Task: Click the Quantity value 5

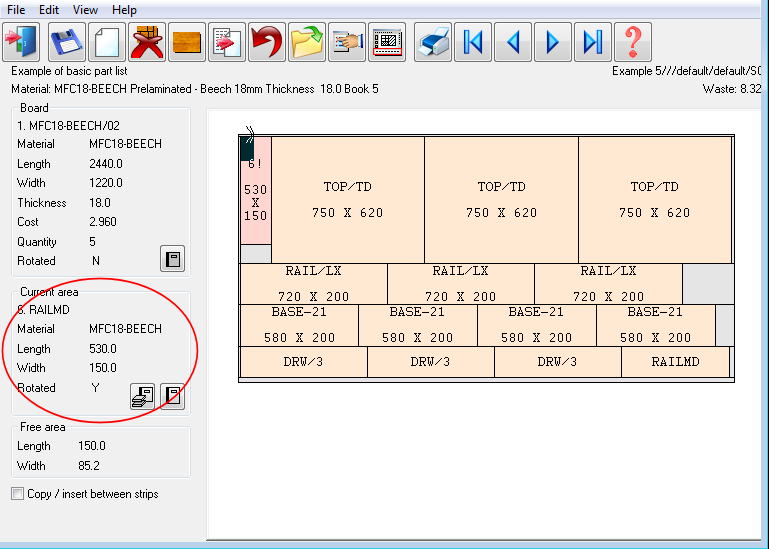Action: point(92,242)
